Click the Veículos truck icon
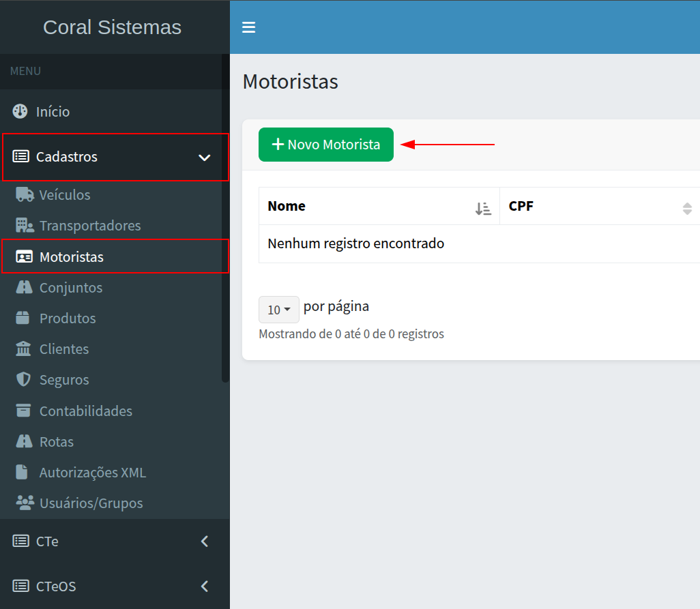 point(25,195)
